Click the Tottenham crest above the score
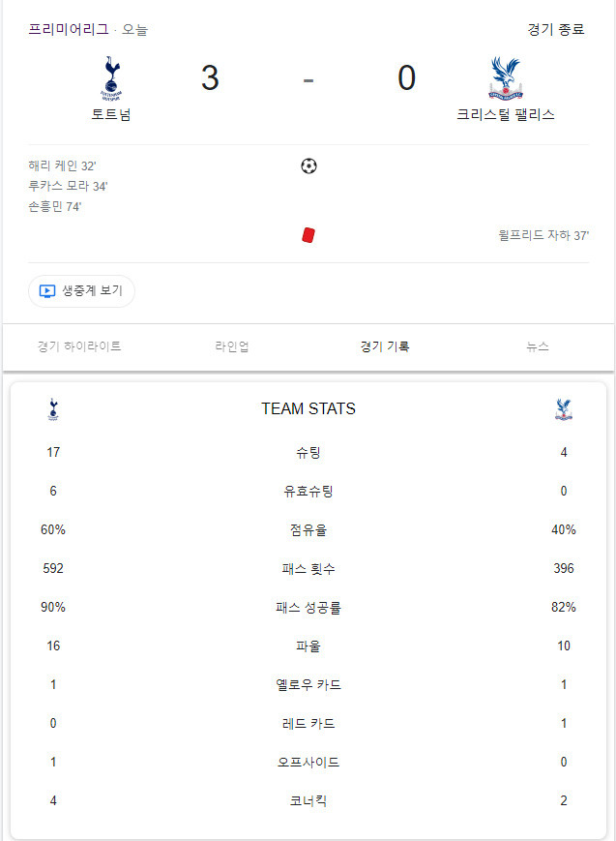Viewport: 616px width, 841px height. [111, 78]
